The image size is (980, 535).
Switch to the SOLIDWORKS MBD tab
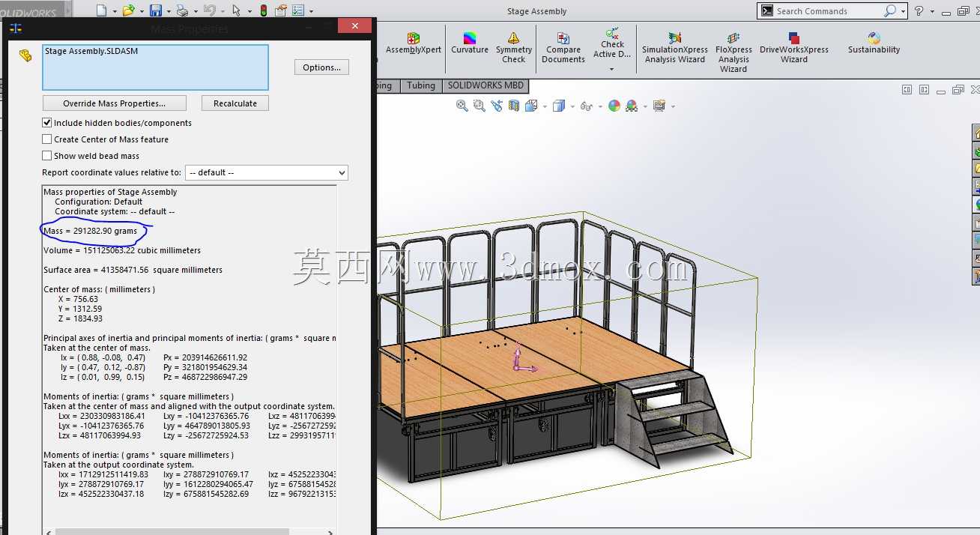point(486,85)
